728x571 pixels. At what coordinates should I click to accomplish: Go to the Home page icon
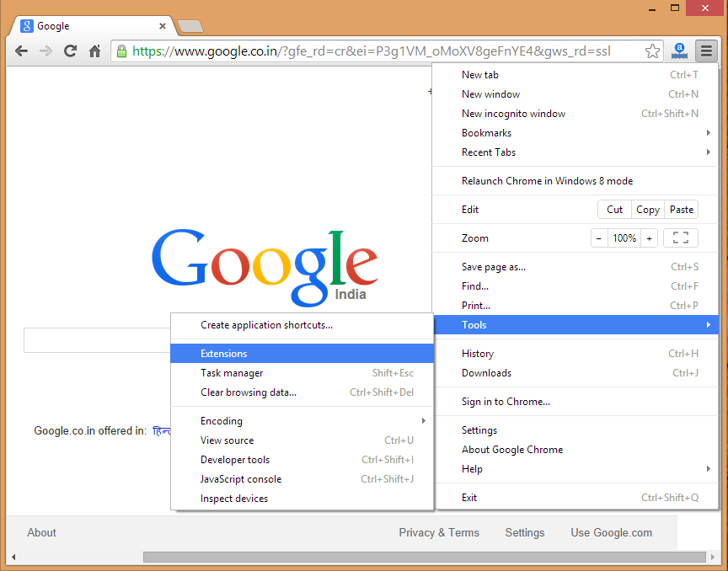coord(94,51)
